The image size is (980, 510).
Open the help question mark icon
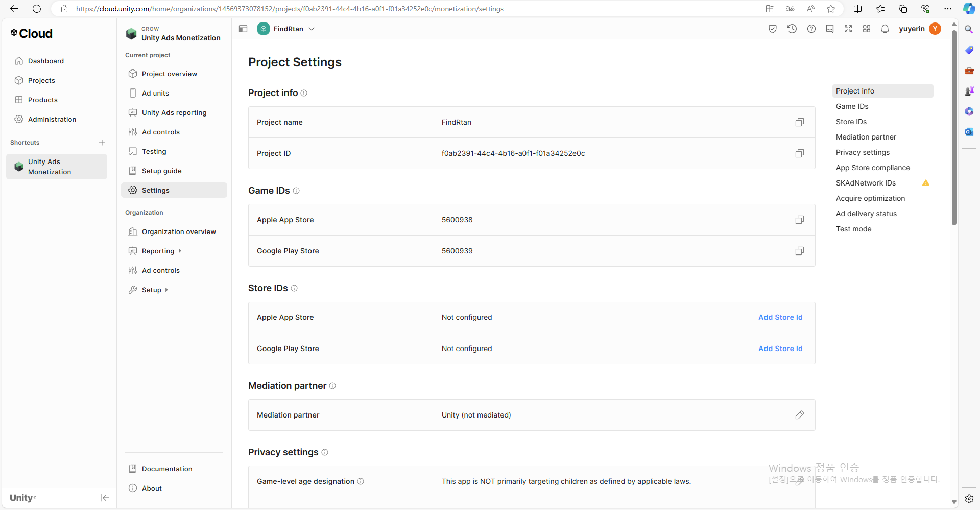pyautogui.click(x=811, y=29)
